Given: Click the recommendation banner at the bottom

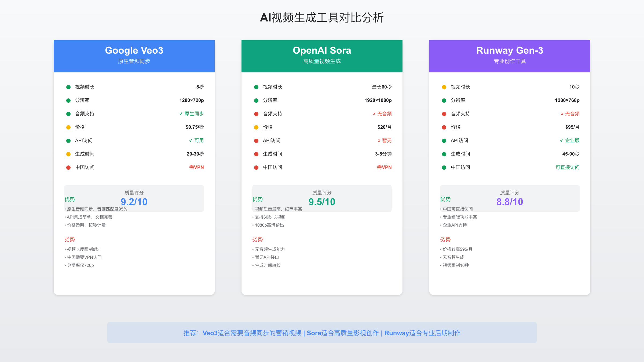Looking at the screenshot, I should tap(322, 333).
